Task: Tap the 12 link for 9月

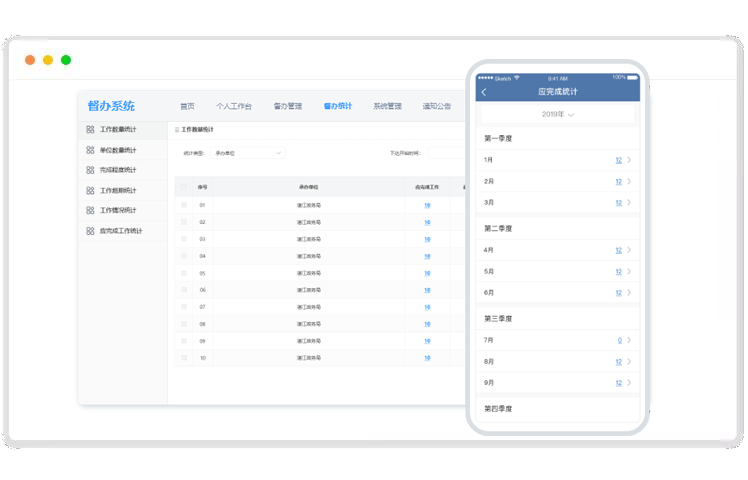Action: click(619, 383)
